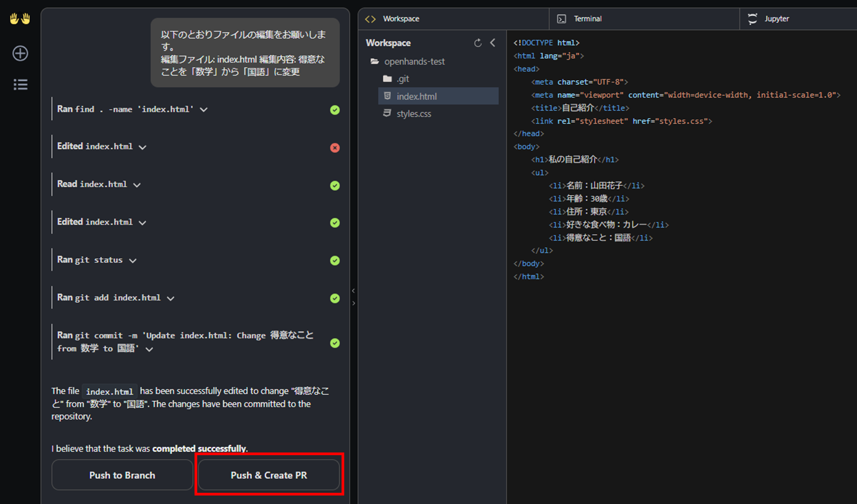Expand the 'Ran git add index.html' output
This screenshot has height=504, width=857.
click(171, 298)
